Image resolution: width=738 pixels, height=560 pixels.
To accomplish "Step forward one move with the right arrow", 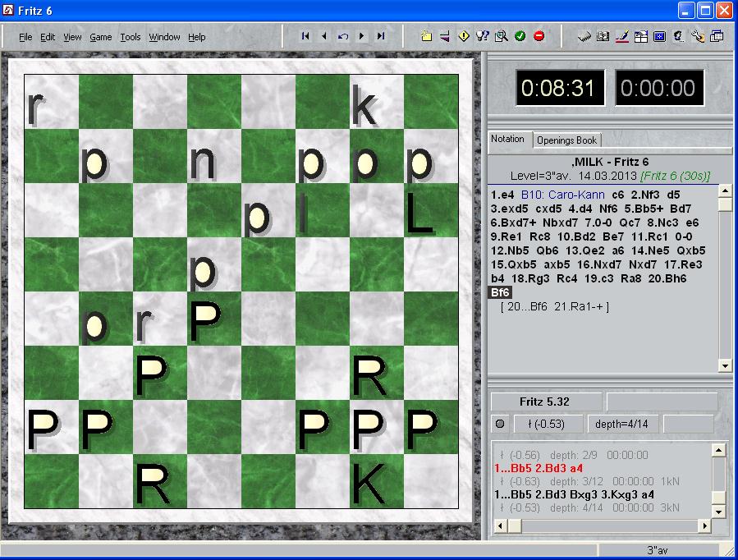I will (x=361, y=36).
